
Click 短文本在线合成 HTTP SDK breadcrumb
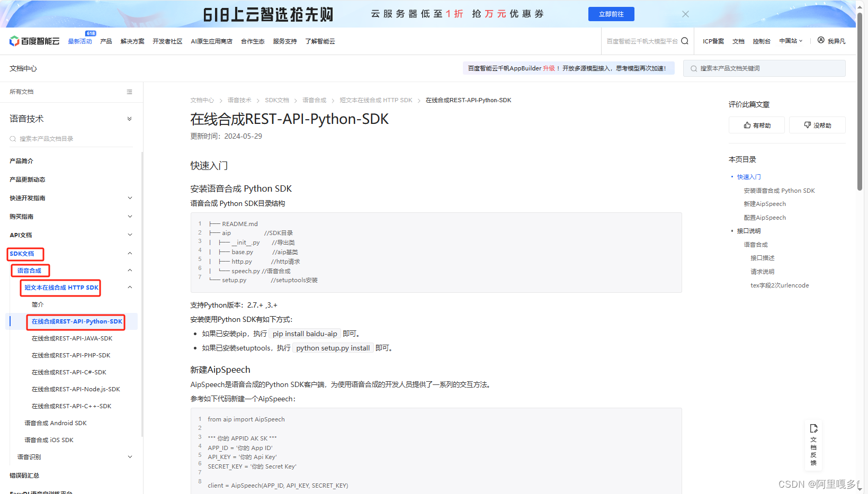(x=376, y=100)
